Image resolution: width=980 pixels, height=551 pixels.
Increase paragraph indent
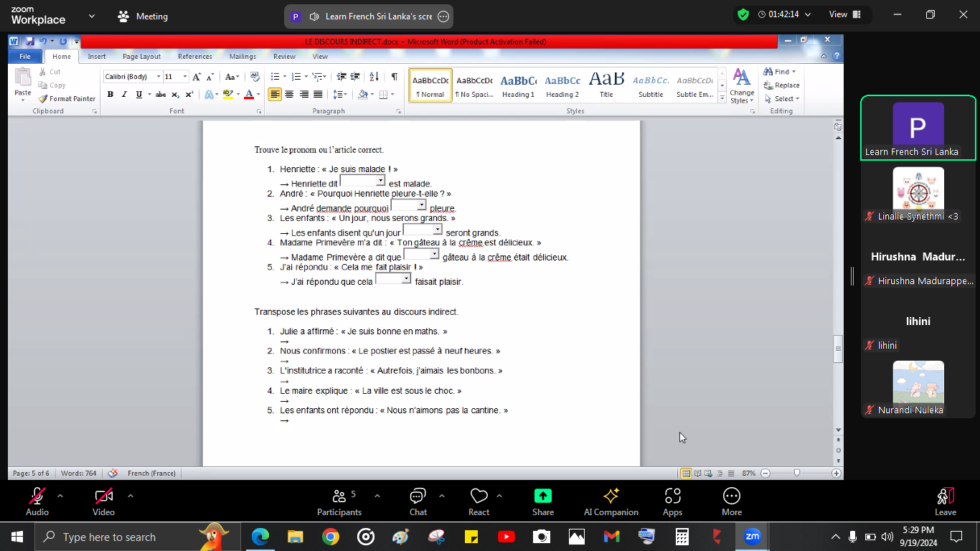click(x=355, y=77)
